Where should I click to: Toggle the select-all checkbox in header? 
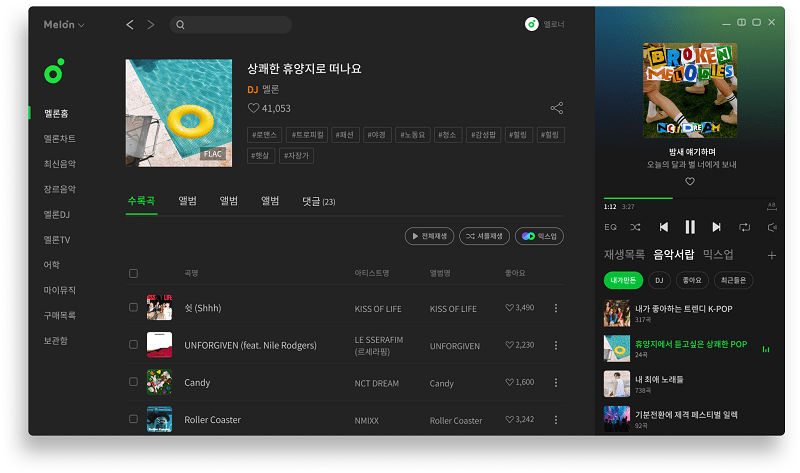pyautogui.click(x=133, y=273)
